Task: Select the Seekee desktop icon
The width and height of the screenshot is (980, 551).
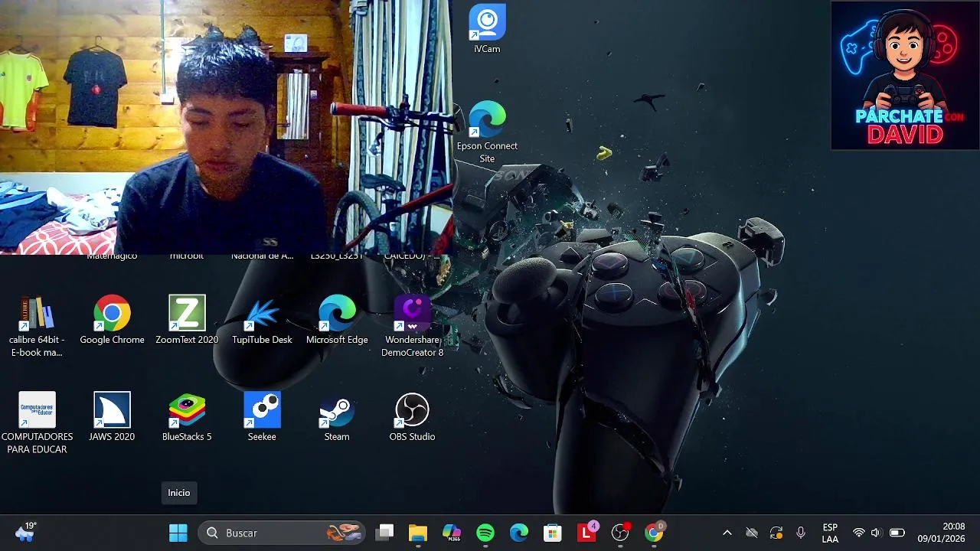Action: pyautogui.click(x=262, y=417)
